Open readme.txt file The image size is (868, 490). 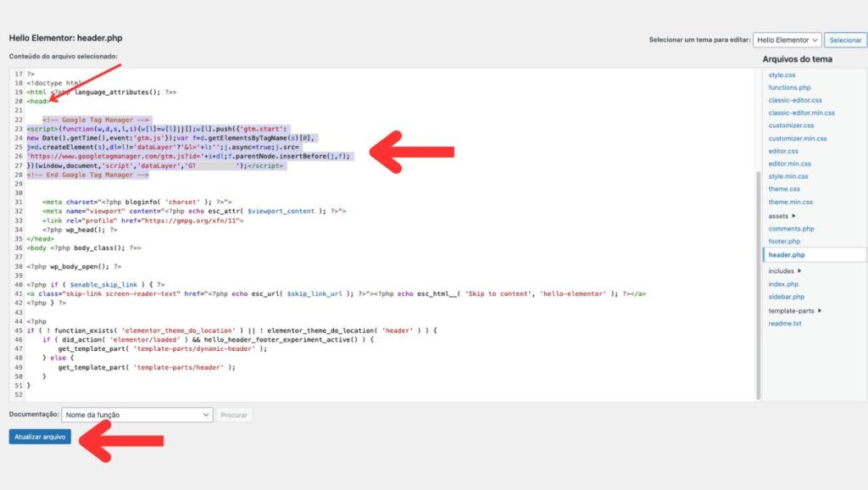pos(785,323)
